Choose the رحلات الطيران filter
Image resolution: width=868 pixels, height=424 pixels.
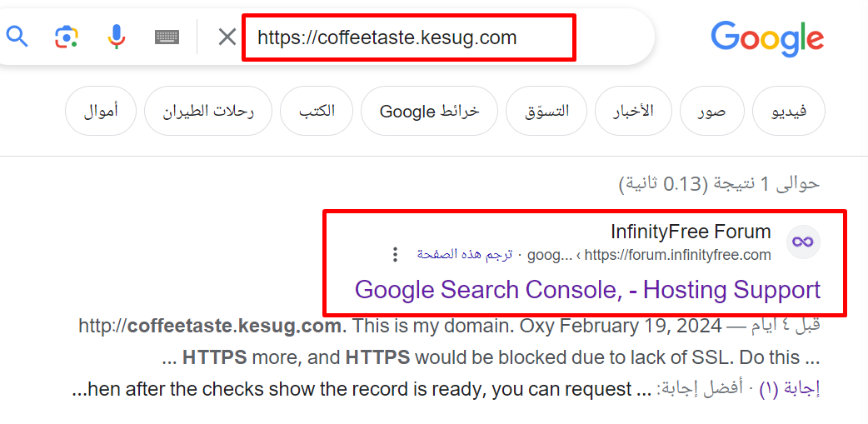[208, 111]
